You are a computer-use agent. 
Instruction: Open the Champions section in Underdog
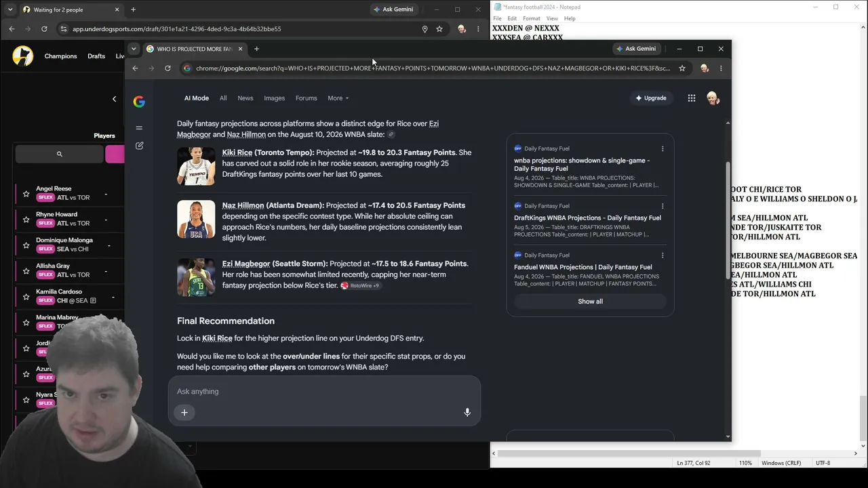coord(61,56)
